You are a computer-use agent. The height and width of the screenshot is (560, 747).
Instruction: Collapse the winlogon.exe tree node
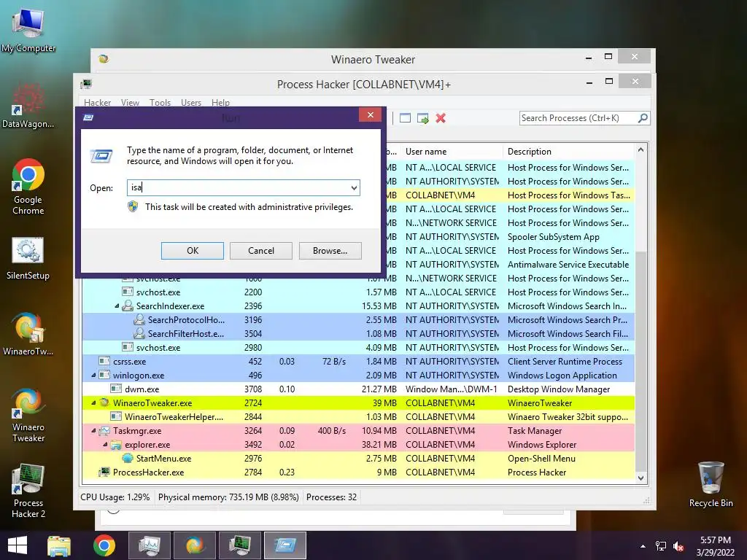[93, 376]
